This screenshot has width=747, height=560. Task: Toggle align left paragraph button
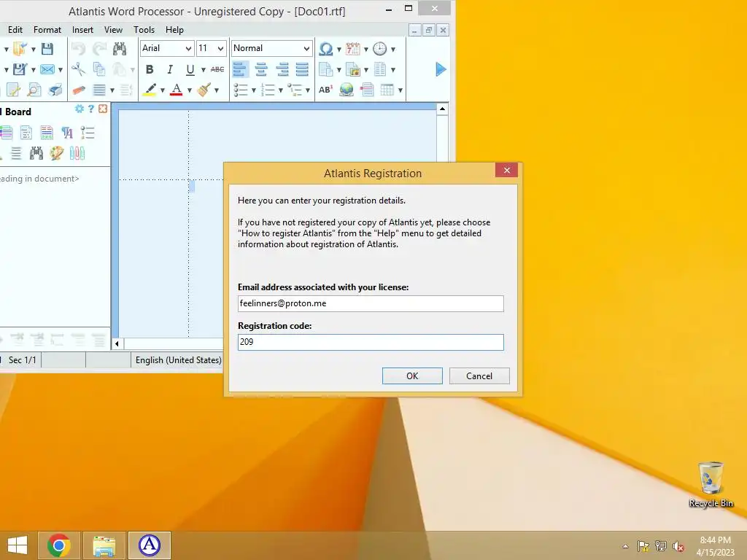240,69
